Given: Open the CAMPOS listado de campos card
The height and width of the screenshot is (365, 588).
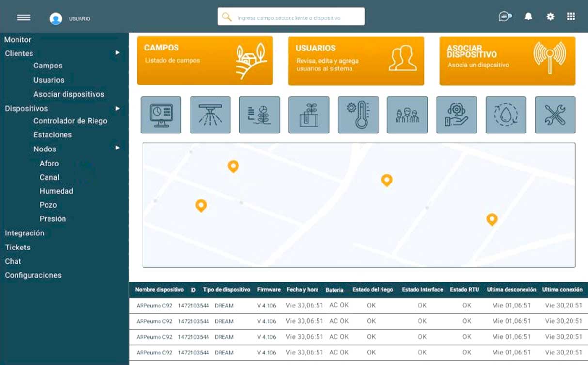Looking at the screenshot, I should (205, 61).
